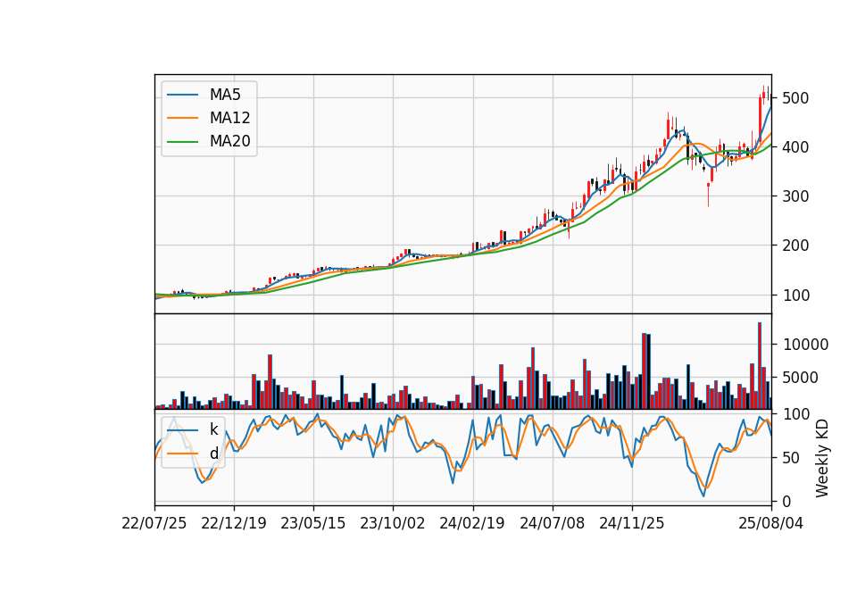This screenshot has width=857, height=616.
Task: Click the 25/08/04 date axis label
Action: 771,523
